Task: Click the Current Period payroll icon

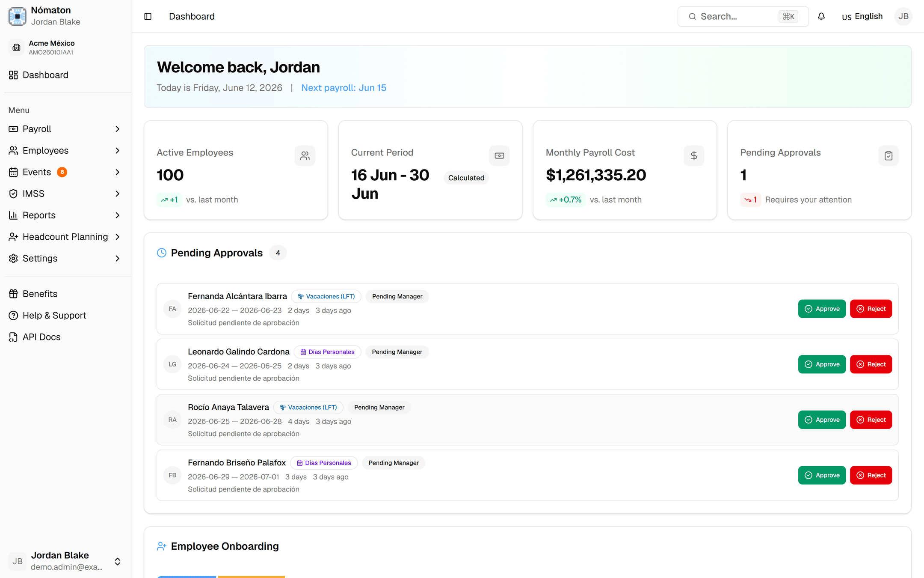Action: (499, 155)
